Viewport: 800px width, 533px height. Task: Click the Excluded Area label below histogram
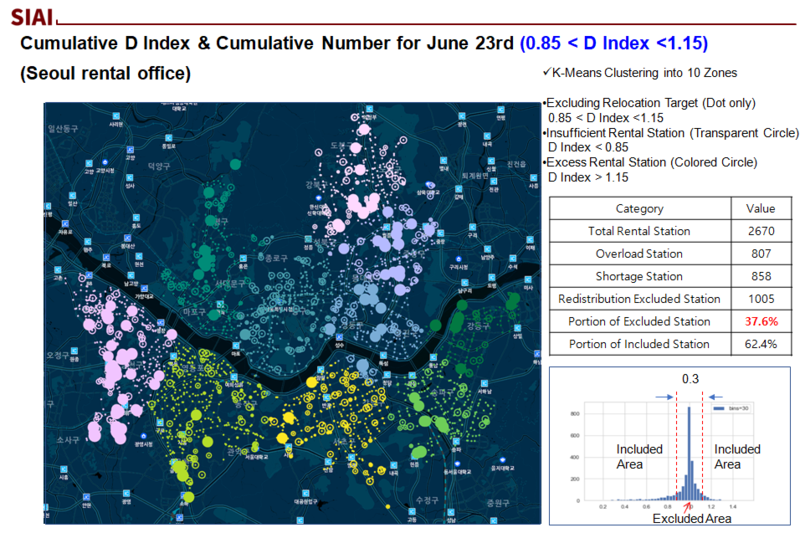691,518
